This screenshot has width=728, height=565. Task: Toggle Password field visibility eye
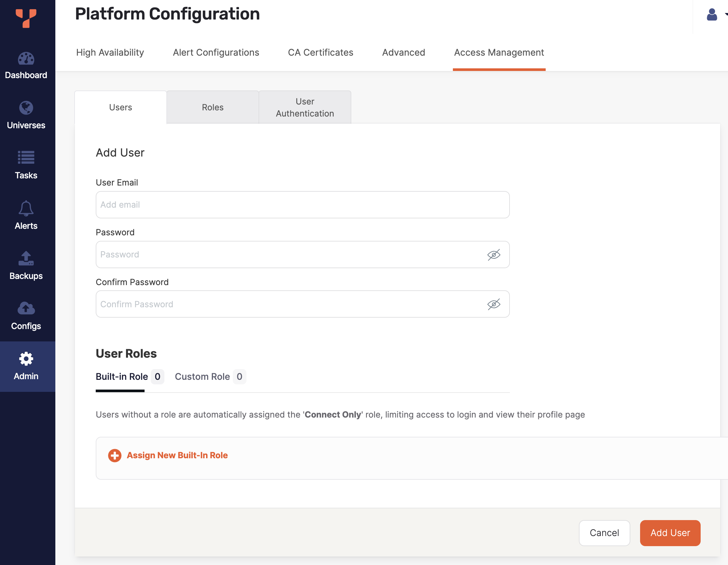(x=494, y=255)
